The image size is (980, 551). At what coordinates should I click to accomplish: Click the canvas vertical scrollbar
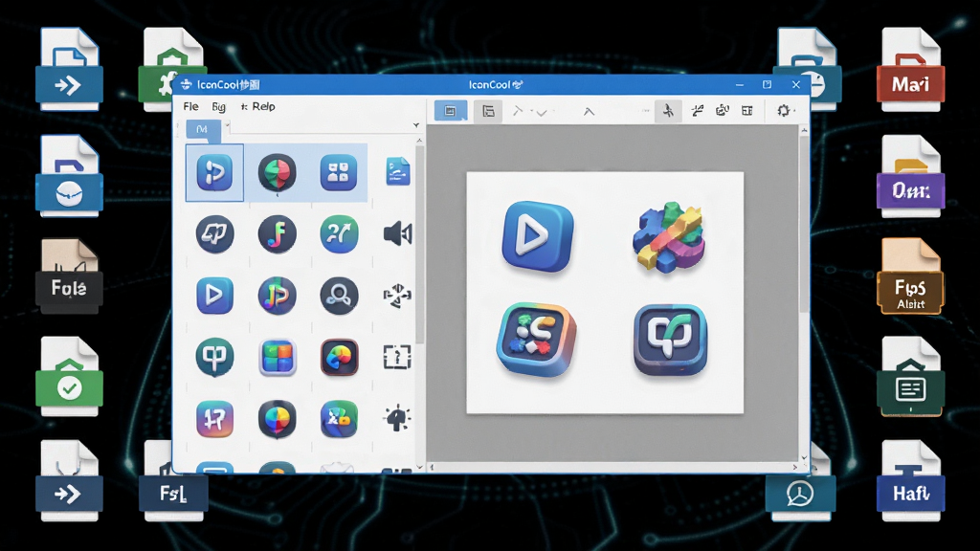pos(804,222)
